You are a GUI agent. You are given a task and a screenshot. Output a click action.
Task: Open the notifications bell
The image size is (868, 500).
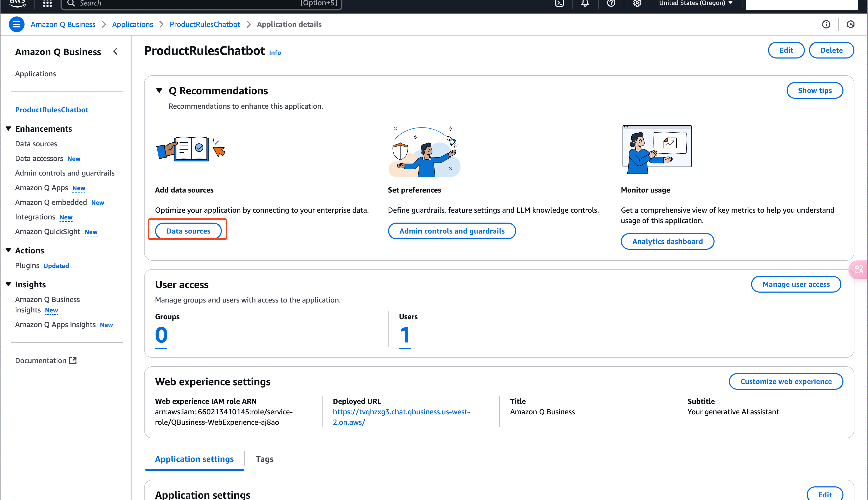(585, 3)
